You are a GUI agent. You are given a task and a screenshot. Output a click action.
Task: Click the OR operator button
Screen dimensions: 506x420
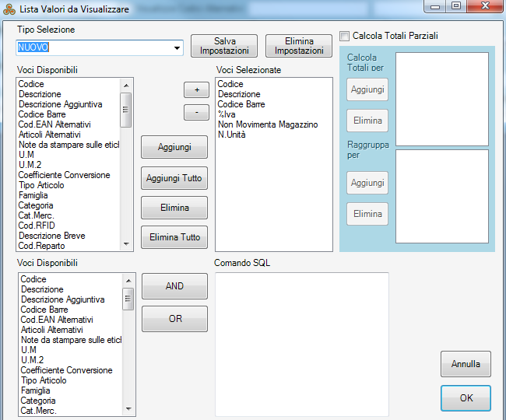point(174,319)
